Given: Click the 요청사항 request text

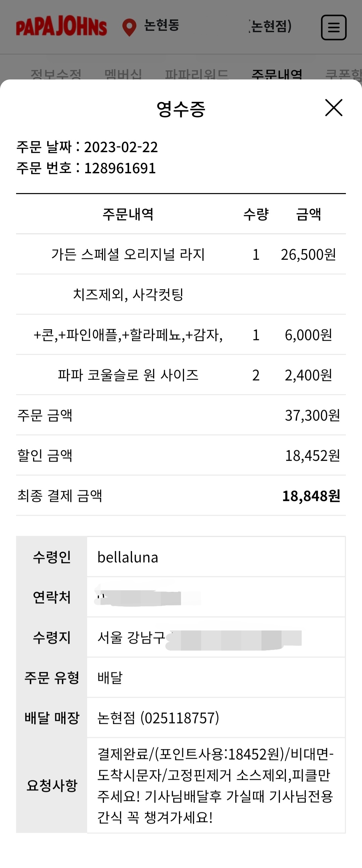Looking at the screenshot, I should 216,786.
